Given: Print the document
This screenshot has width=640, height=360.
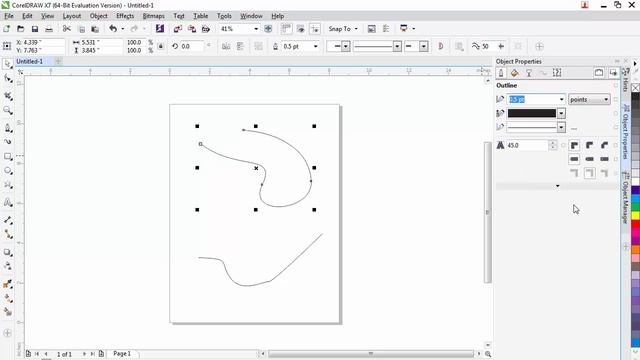Looking at the screenshot, I should pyautogui.click(x=49, y=29).
